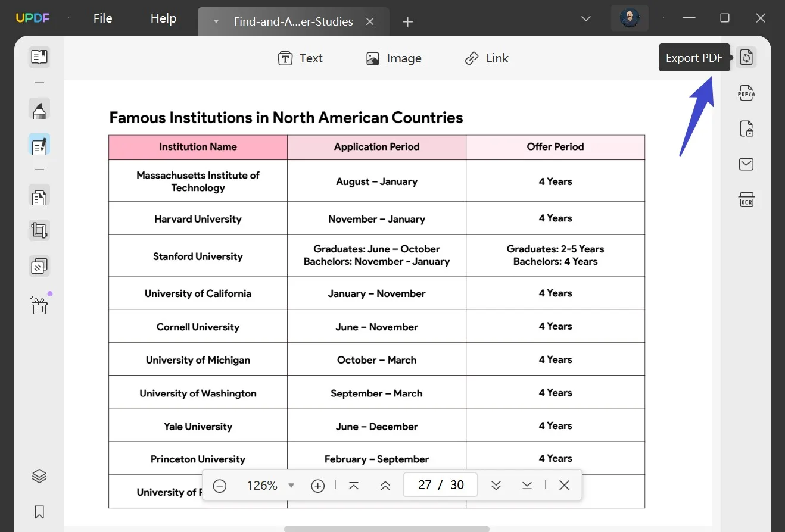Image resolution: width=785 pixels, height=532 pixels.
Task: Enter PDF editing mode
Action: click(39, 144)
